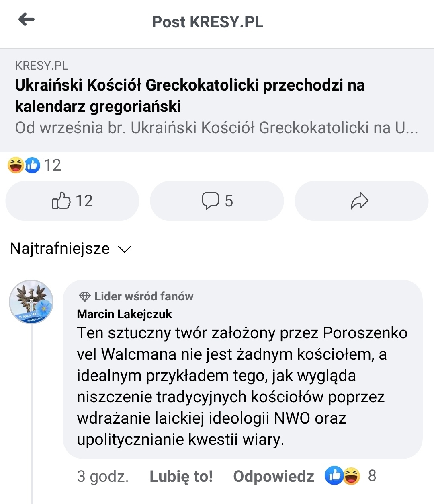View post reactions emoji summary
434x504 pixels.
point(24,165)
